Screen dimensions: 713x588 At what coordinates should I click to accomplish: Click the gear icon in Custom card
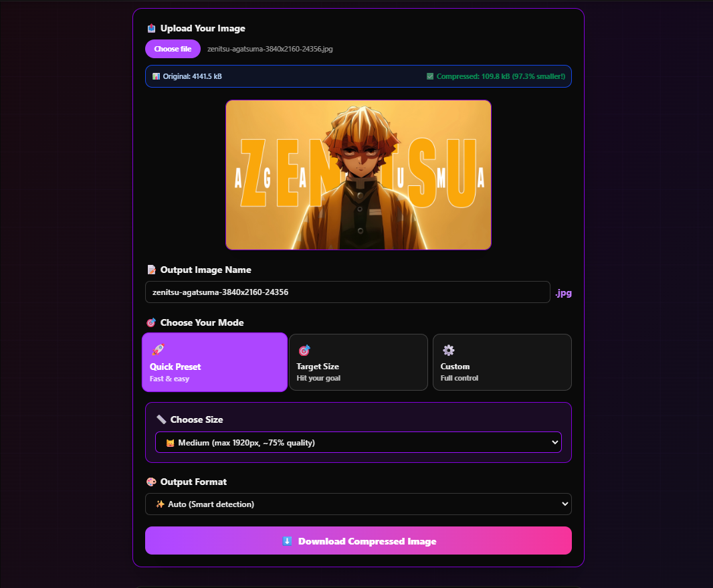(x=448, y=350)
